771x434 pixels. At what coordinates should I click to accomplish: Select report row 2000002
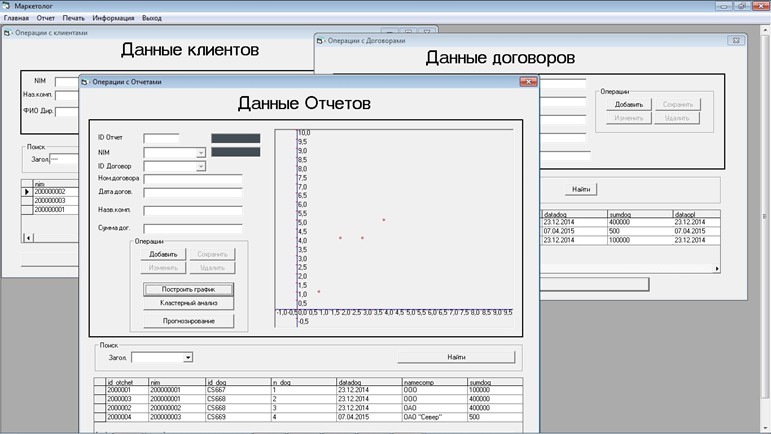tap(308, 408)
